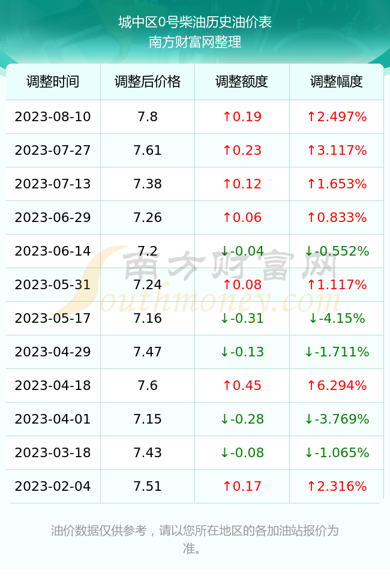Select the 2023-05-31 date cell
Image resolution: width=390 pixels, height=588 pixels.
[53, 284]
